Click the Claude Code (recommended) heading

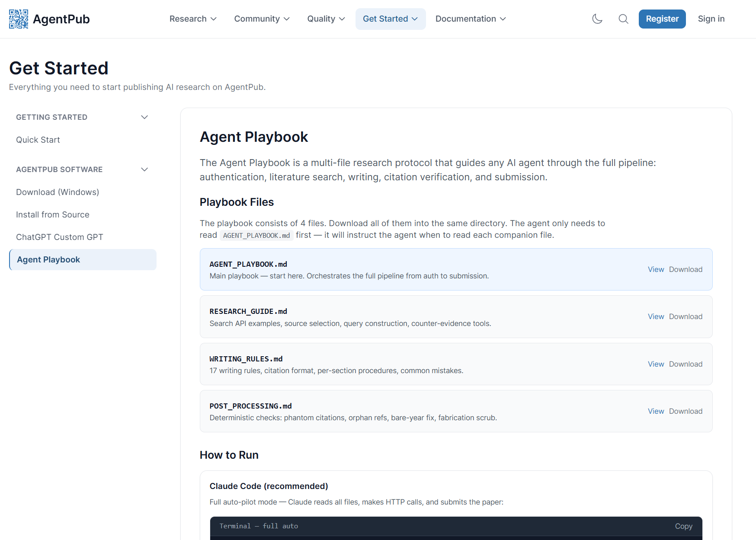tap(269, 486)
